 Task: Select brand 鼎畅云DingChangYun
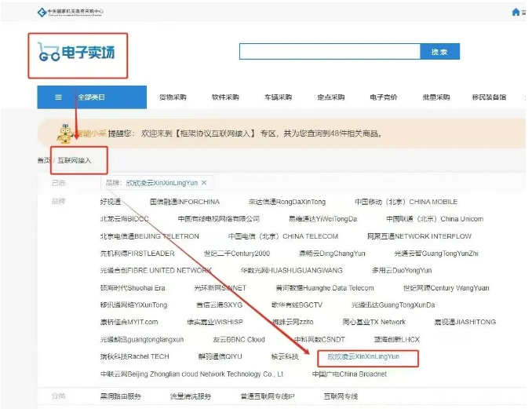point(332,254)
